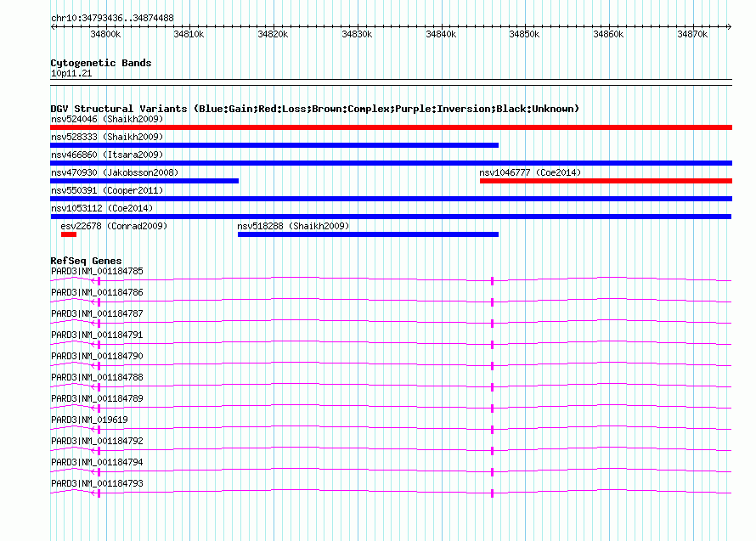Select transcript PARD3|NM_001184793
The height and width of the screenshot is (541, 756).
pyautogui.click(x=97, y=483)
